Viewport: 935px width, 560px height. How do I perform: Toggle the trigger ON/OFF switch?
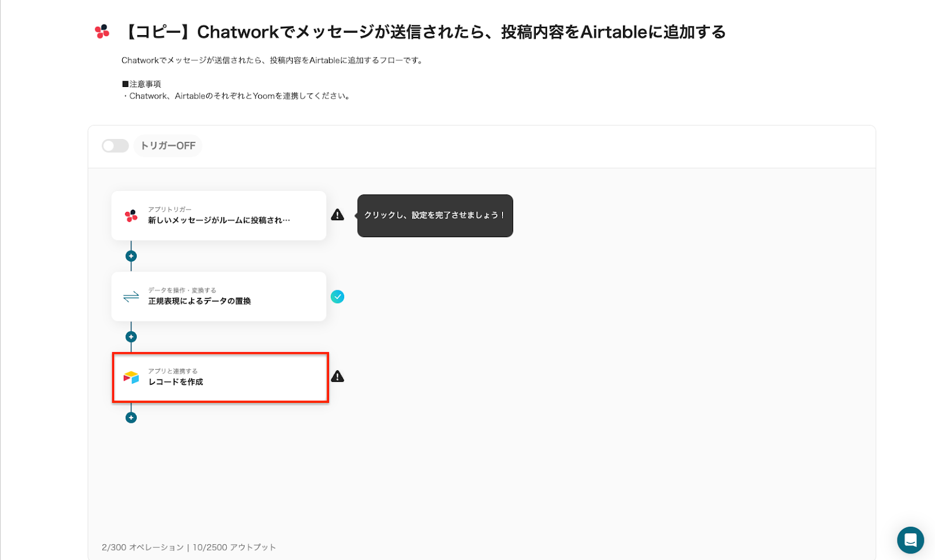click(115, 146)
